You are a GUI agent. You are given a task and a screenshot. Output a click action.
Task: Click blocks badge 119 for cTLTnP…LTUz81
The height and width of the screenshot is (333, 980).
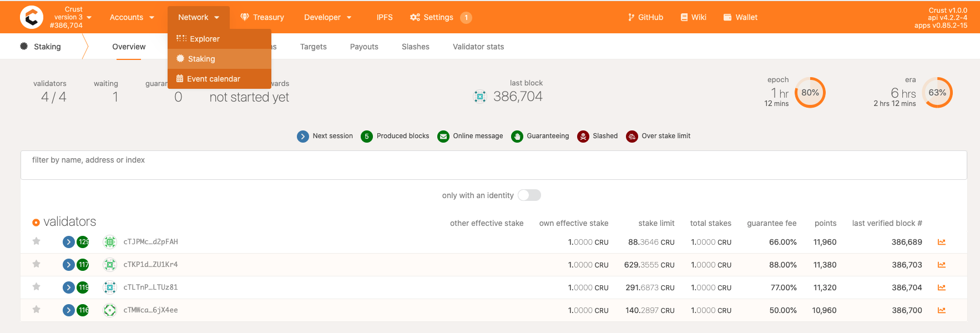(83, 287)
